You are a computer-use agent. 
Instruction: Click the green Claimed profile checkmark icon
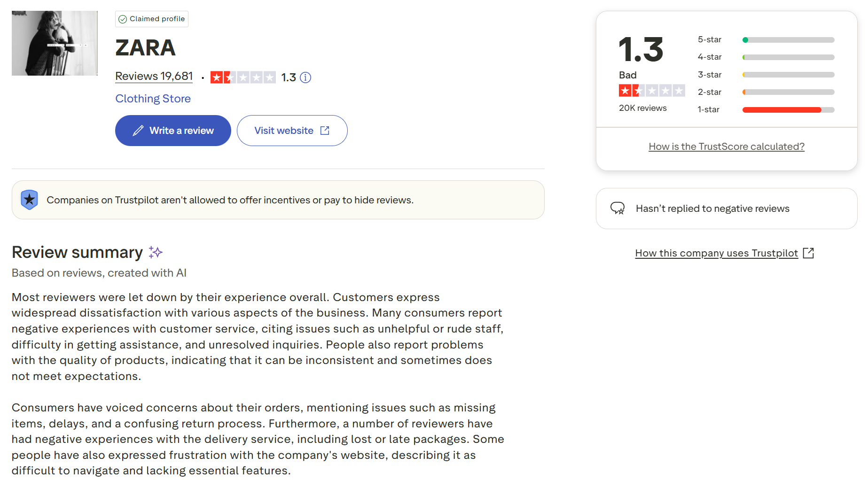click(x=123, y=19)
